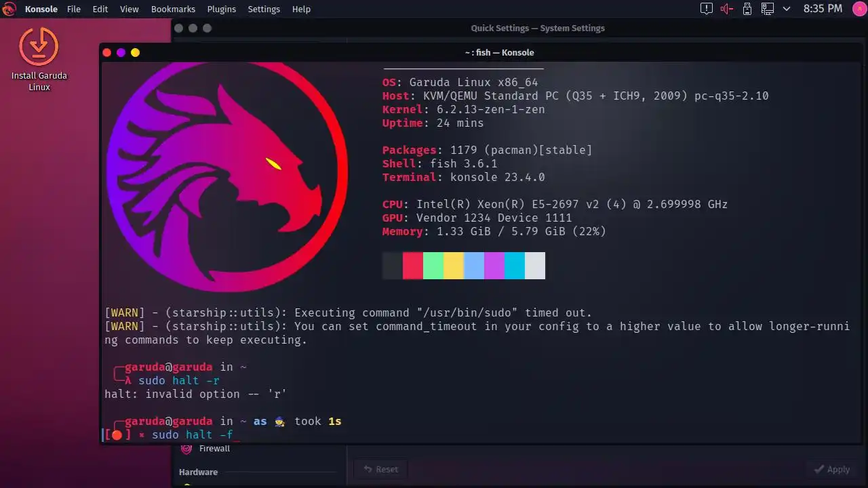Select Firewall in System Settings sidebar

214,449
